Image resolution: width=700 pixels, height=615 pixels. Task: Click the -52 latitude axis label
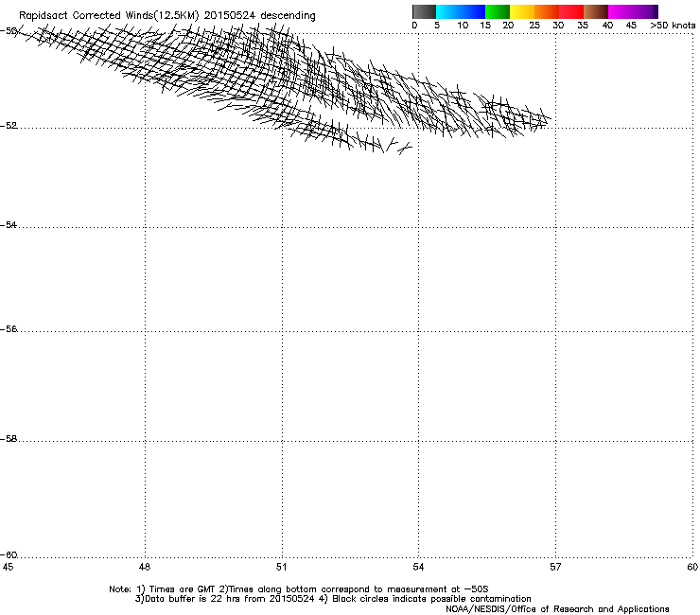click(x=9, y=126)
